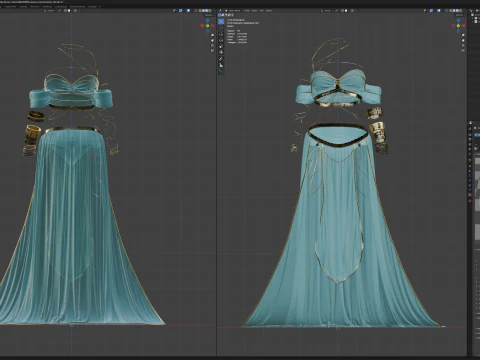Open editor type dropdown in right viewport
The width and height of the screenshot is (480, 360).
click(220, 10)
